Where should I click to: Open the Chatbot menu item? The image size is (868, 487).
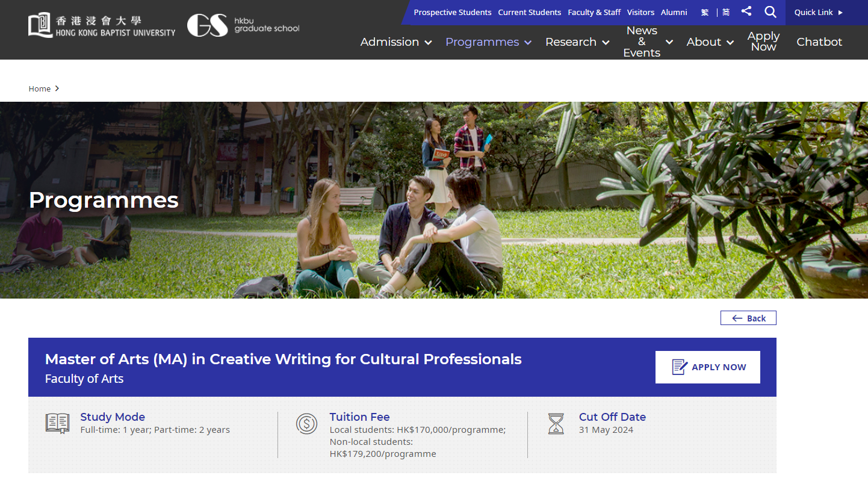click(x=819, y=42)
